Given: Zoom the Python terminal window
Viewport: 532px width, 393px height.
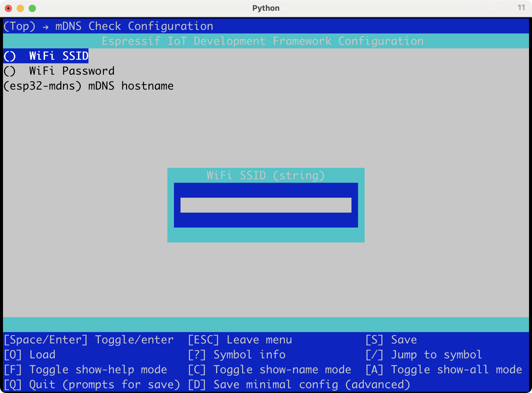Looking at the screenshot, I should 32,8.
